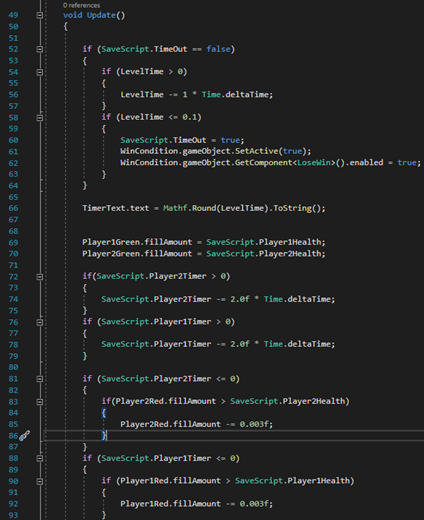This screenshot has width=424, height=520.
Task: Click the screwdriver quick actions icon at line 86
Action: 24,436
